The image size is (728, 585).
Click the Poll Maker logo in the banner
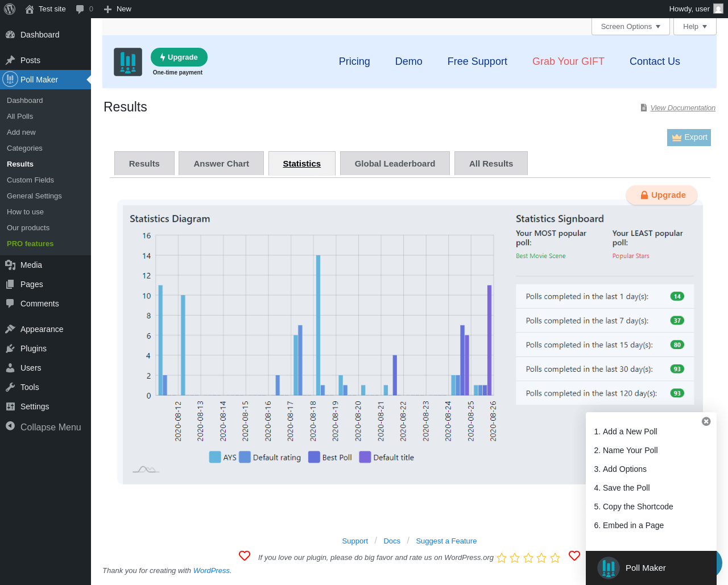pos(128,62)
